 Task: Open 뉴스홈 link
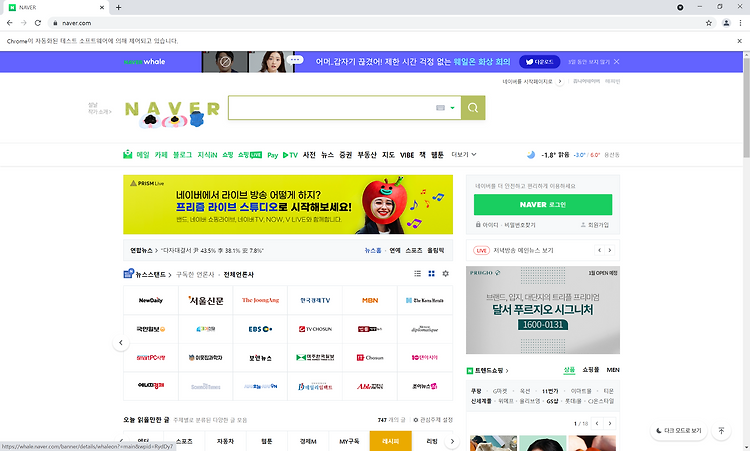[373, 250]
